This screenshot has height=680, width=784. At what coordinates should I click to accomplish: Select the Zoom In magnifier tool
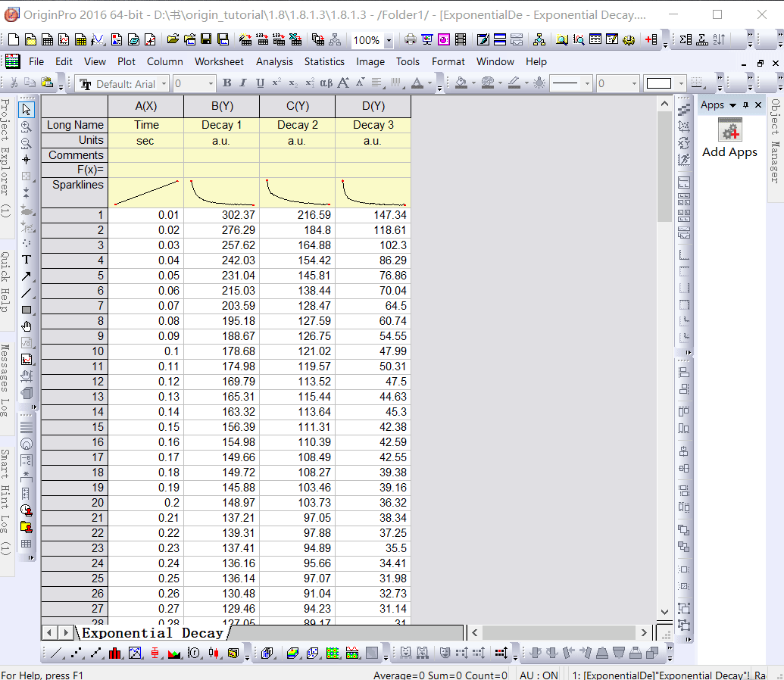(27, 126)
